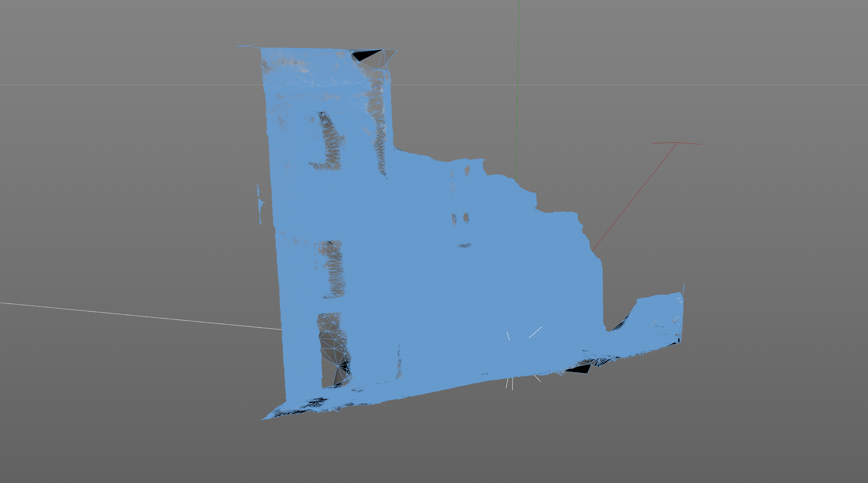Click the mouth-shaped slit below the oval holes
This screenshot has width=868, height=483.
(464, 245)
